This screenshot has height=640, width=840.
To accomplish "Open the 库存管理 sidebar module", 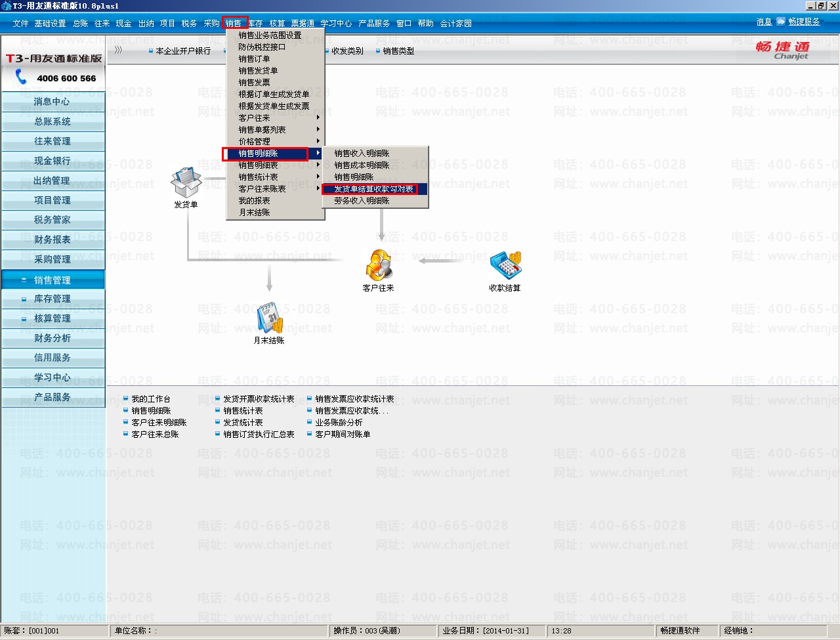I will (x=52, y=299).
